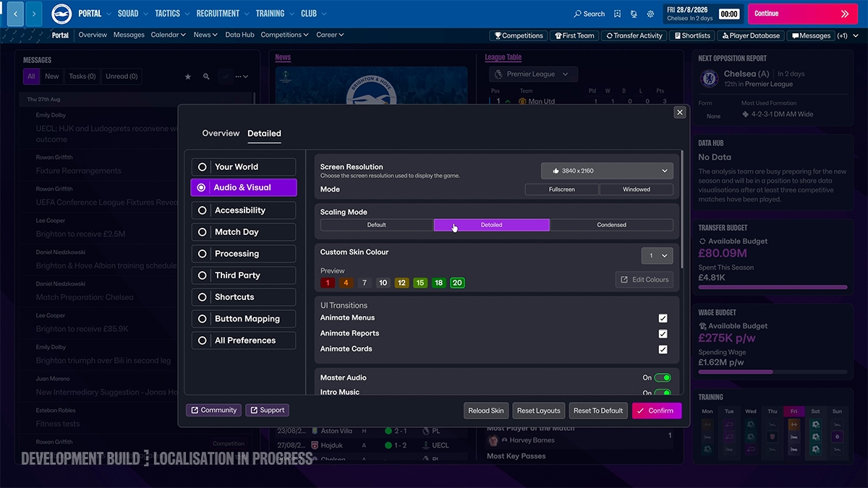Open the Premier League selector in League Table

[533, 74]
